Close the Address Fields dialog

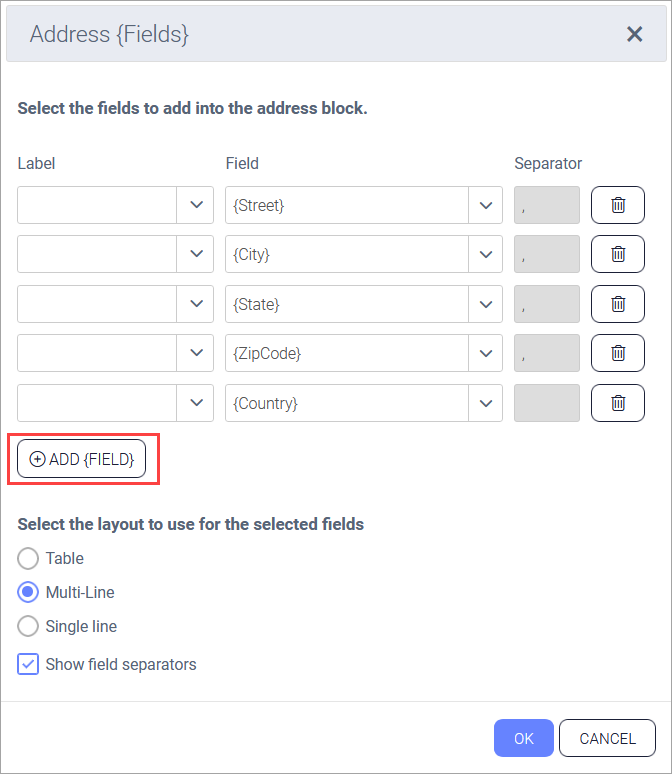(634, 34)
